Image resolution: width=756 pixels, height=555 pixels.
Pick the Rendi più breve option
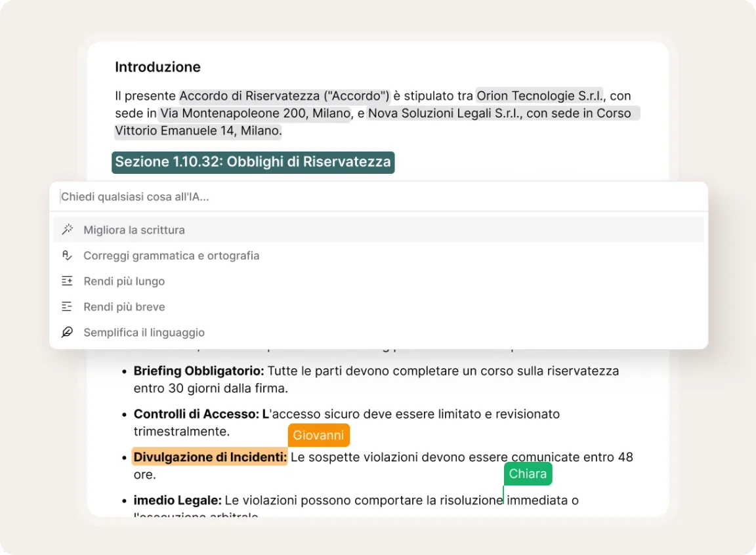[124, 307]
